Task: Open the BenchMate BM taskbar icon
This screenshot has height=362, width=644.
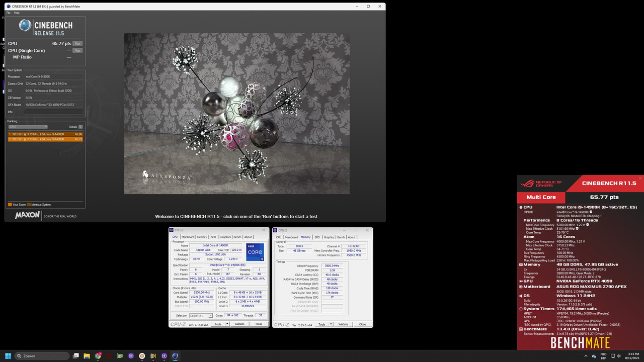Action: [153, 356]
